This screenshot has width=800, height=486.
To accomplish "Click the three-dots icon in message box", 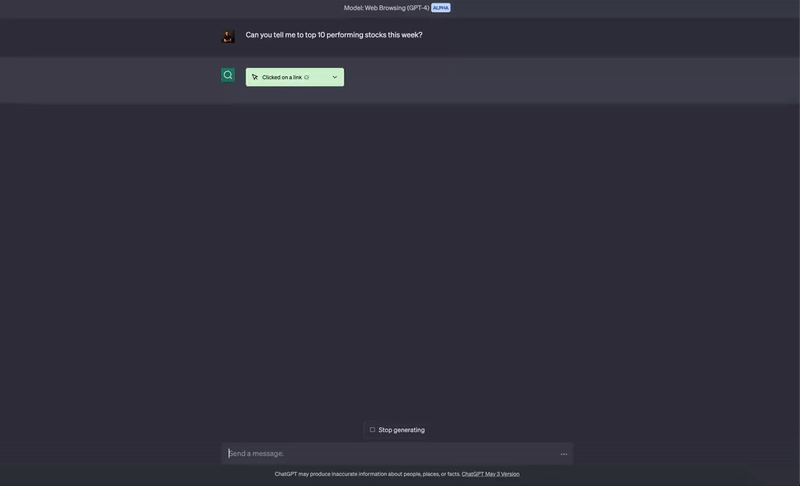I will (564, 454).
